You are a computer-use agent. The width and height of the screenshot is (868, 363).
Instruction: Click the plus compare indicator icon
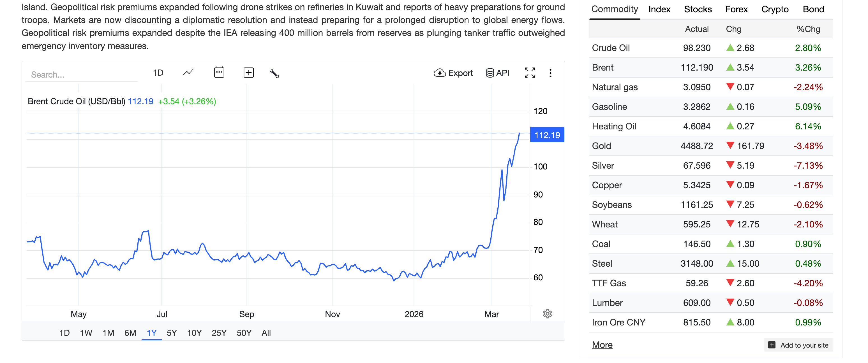click(248, 72)
